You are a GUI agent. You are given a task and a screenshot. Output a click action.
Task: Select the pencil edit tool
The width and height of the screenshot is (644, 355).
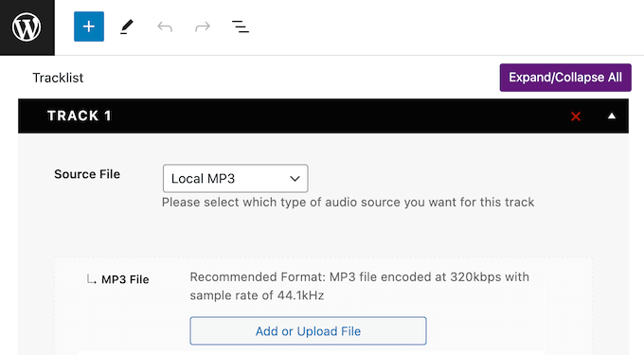click(x=127, y=27)
